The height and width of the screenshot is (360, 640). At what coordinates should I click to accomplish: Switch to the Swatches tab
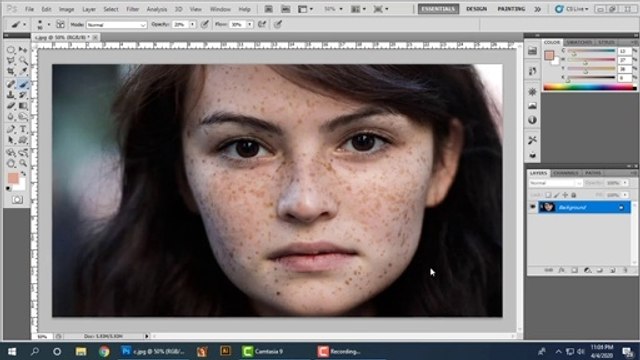point(579,42)
